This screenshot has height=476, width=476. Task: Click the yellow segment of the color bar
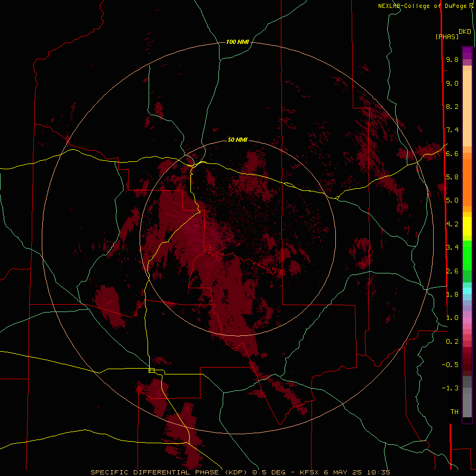click(467, 226)
